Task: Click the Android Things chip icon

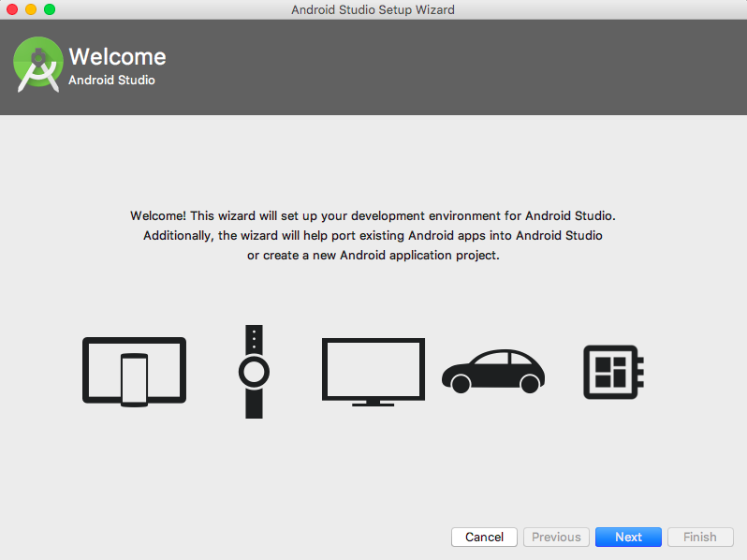Action: coord(614,372)
